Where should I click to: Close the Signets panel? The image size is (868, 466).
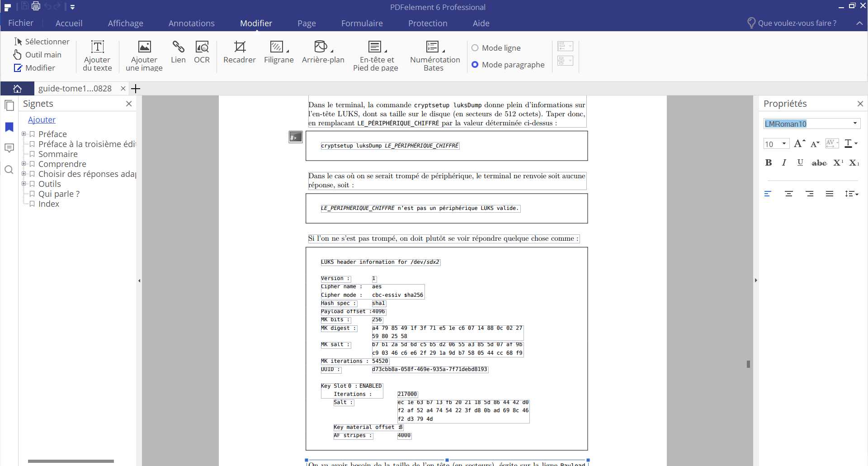(129, 104)
